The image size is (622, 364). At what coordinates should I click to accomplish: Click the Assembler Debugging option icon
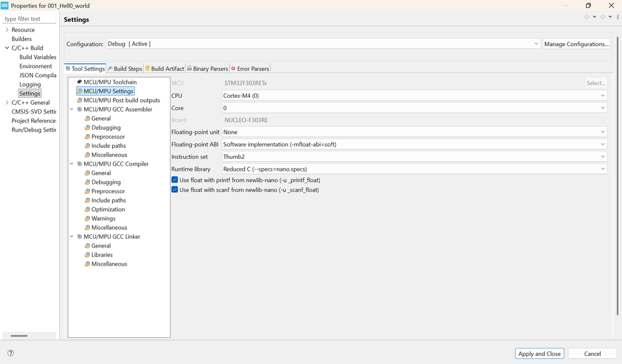pyautogui.click(x=87, y=127)
